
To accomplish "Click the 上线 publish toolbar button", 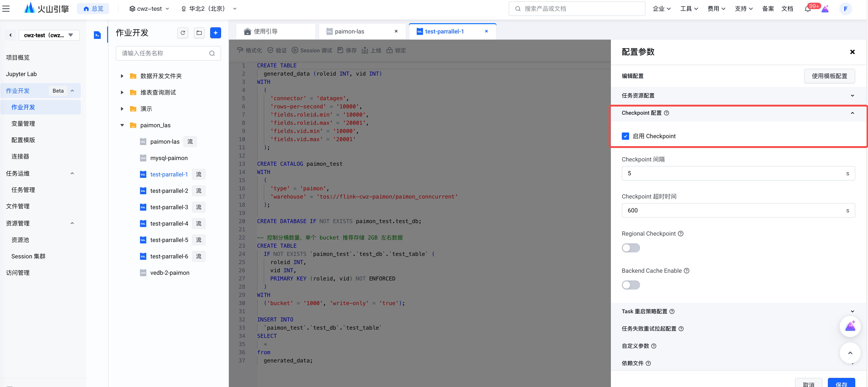I will 372,50.
